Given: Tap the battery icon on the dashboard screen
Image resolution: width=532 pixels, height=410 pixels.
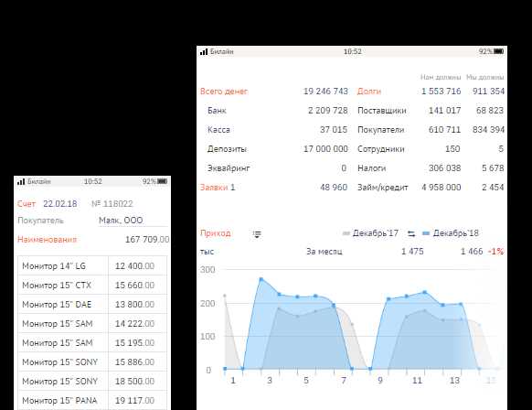Looking at the screenshot, I should pyautogui.click(x=499, y=51).
